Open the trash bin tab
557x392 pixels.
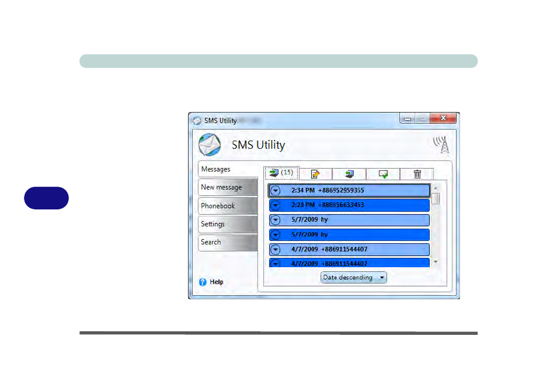click(417, 174)
